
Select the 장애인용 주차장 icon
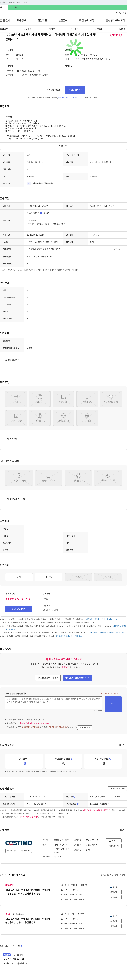click(19, 478)
